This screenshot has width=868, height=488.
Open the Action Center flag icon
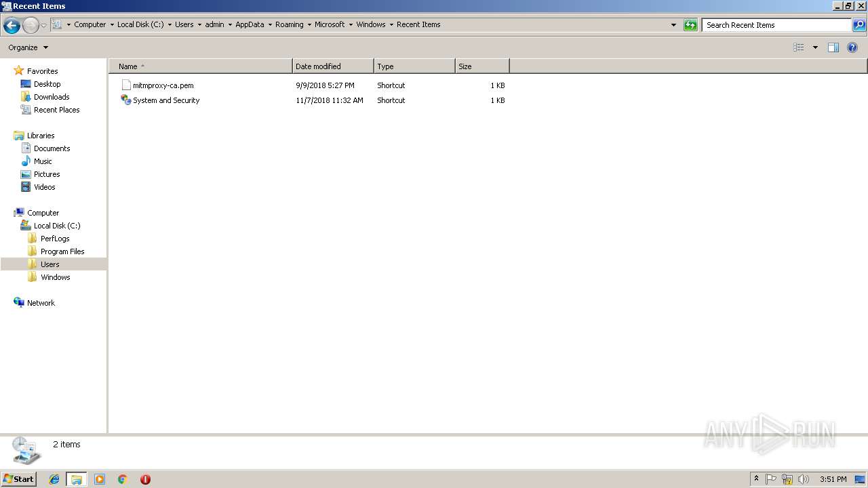[x=771, y=479]
